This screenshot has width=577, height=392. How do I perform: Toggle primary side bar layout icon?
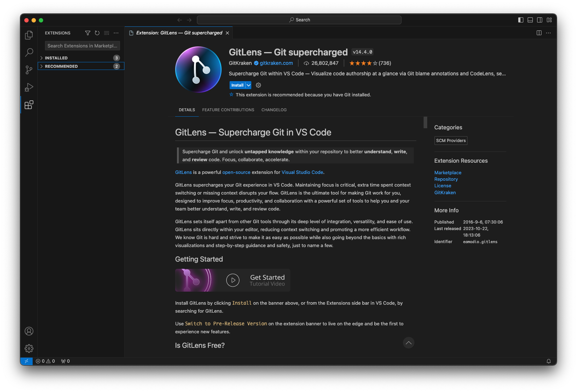tap(521, 20)
